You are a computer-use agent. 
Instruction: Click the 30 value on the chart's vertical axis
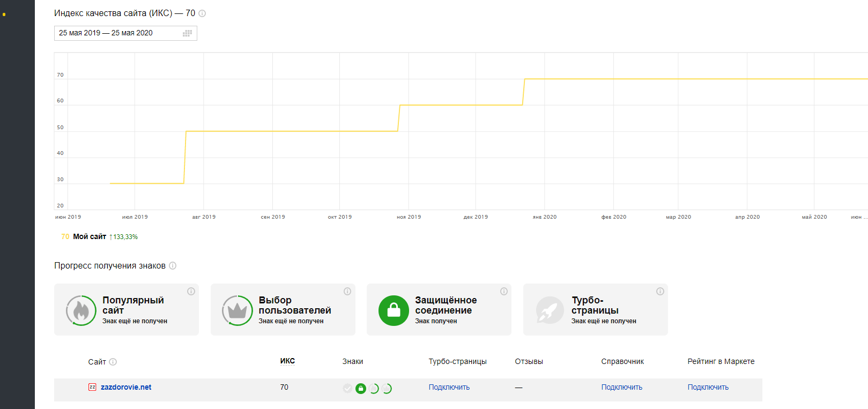tap(60, 180)
